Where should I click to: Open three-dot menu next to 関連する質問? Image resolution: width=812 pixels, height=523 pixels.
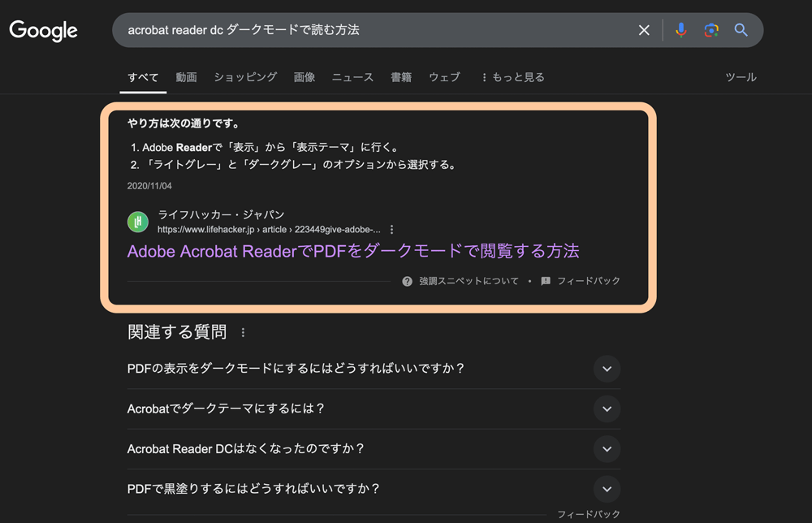(243, 332)
